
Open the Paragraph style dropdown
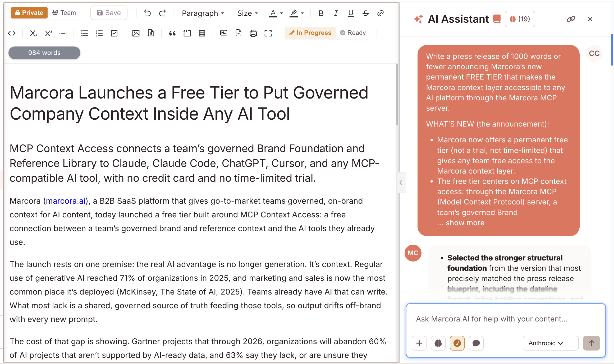(x=203, y=13)
